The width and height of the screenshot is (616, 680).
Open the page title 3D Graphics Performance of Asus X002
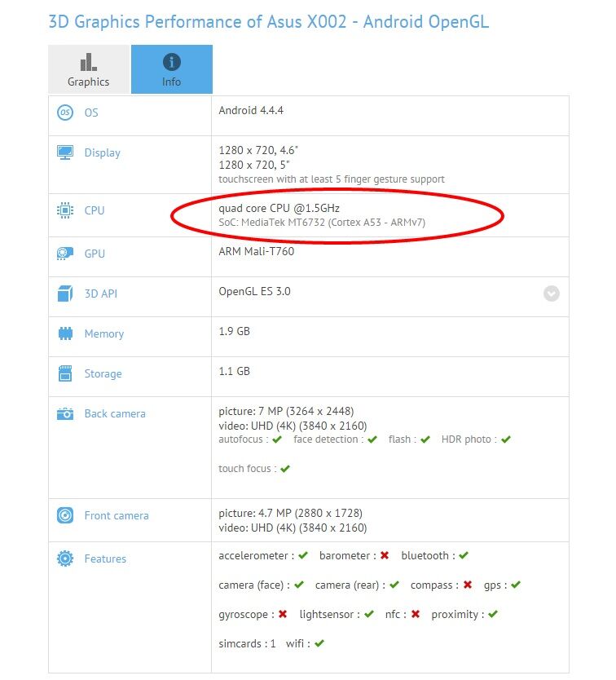[268, 22]
